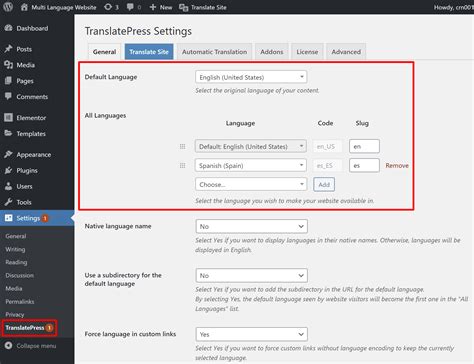Click the Translate Site icon in admin bar
Viewport: 474px width, 364px height.
(x=183, y=7)
